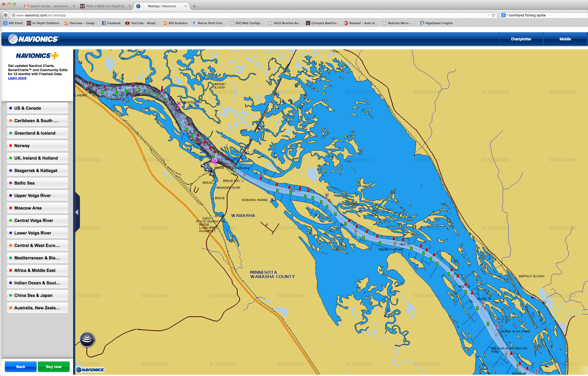Open the Google search engine dropdown
This screenshot has width=588, height=376.
tap(504, 15)
